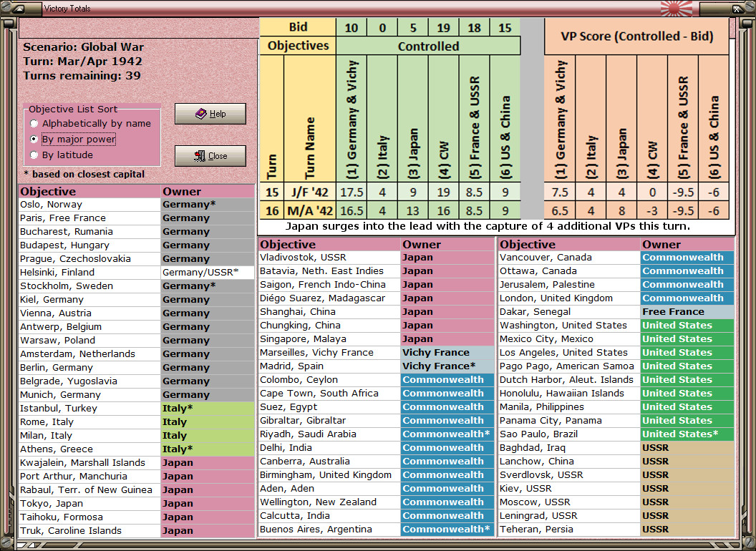Open the Help button
756x551 pixels.
click(x=210, y=114)
